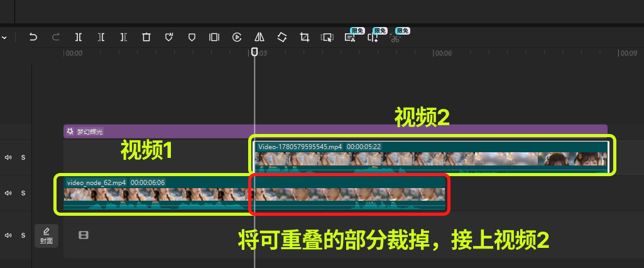644x268 pixels.
Task: Open the toolbar mode dropdown chevron
Action: coord(4,38)
